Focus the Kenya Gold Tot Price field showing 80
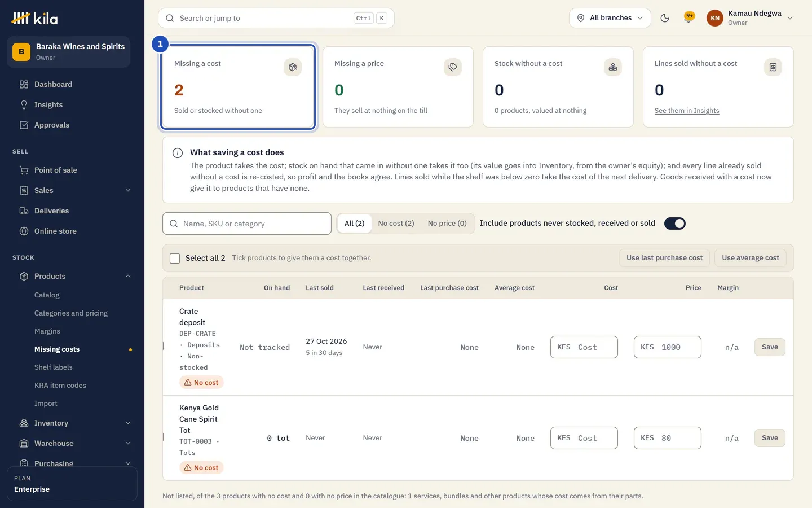812x508 pixels. click(x=668, y=438)
